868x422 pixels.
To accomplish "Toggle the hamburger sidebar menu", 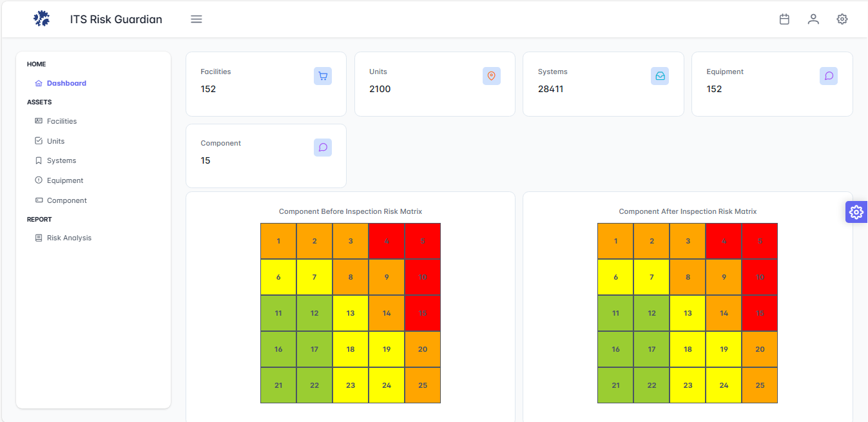I will tap(197, 19).
